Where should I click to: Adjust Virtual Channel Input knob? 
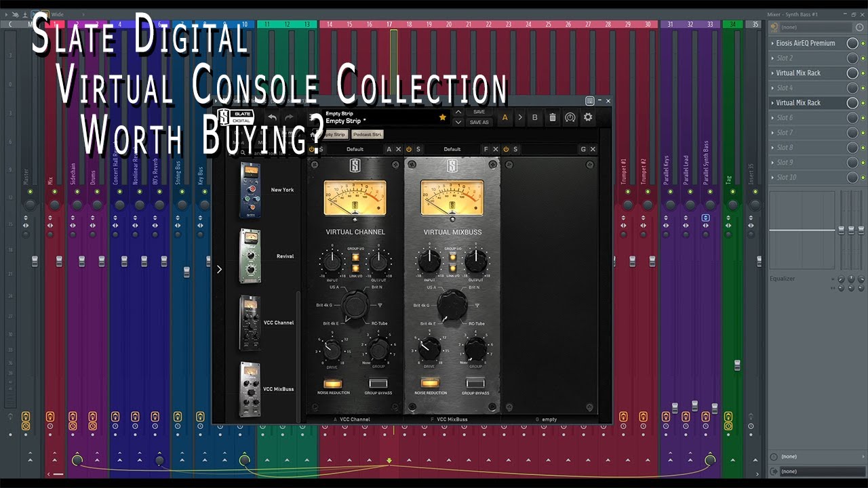point(332,262)
